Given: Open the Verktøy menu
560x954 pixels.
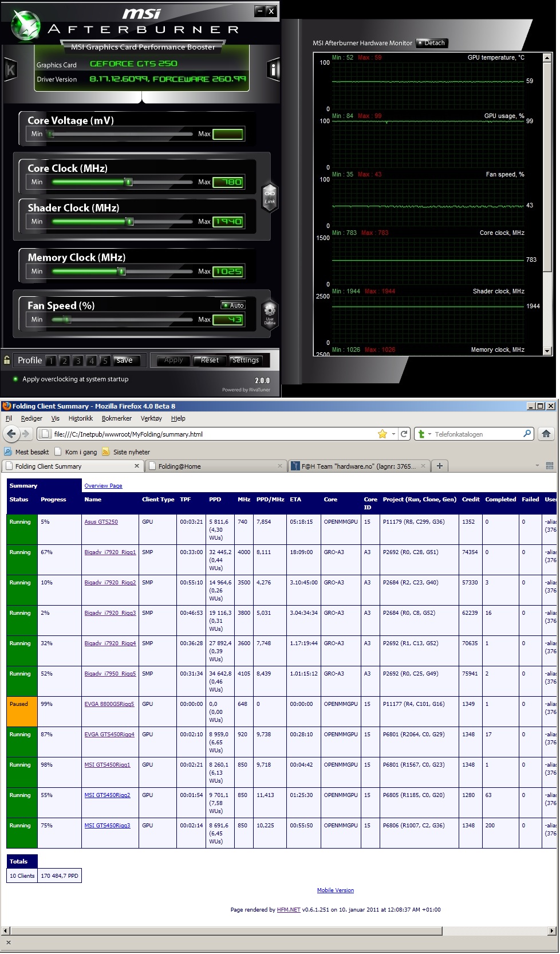Looking at the screenshot, I should (x=152, y=418).
